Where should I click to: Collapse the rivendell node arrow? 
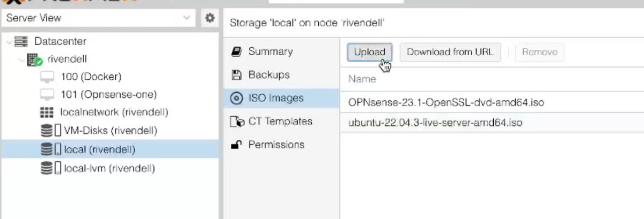coord(21,59)
